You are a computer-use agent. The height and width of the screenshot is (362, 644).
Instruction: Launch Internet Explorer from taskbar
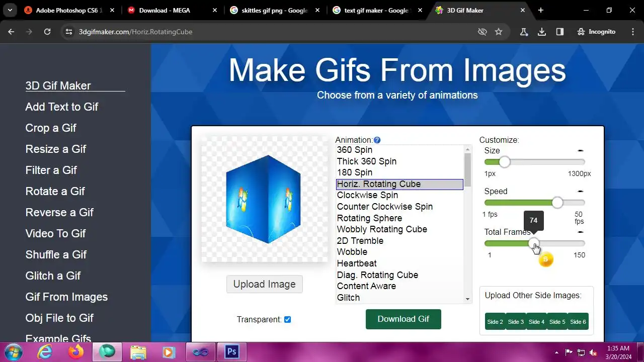pos(45,352)
